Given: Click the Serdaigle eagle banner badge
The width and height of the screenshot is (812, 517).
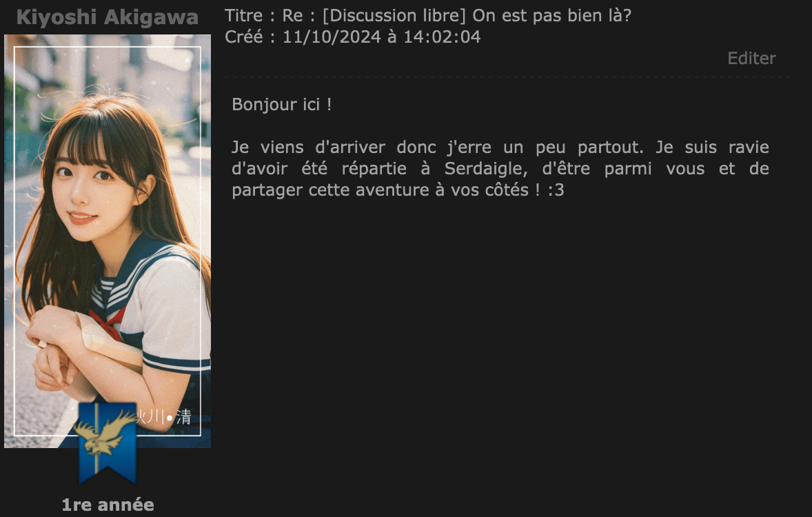Looking at the screenshot, I should pyautogui.click(x=108, y=443).
